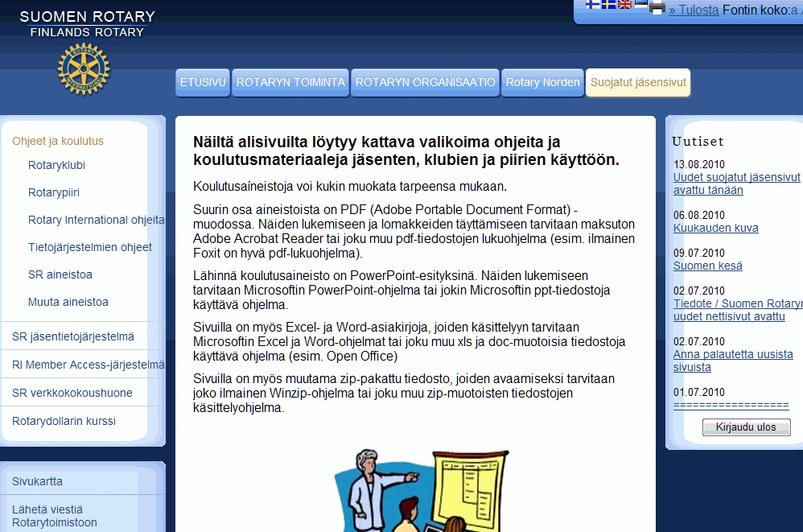Open Tietojärjestelmien ohjeet sidebar item
The height and width of the screenshot is (532, 803).
[90, 247]
